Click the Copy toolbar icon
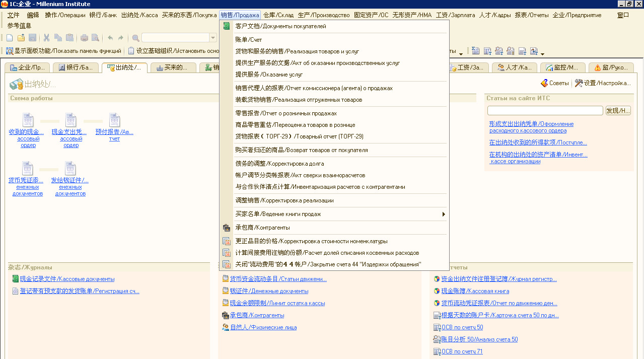The image size is (644, 359). pos(58,38)
